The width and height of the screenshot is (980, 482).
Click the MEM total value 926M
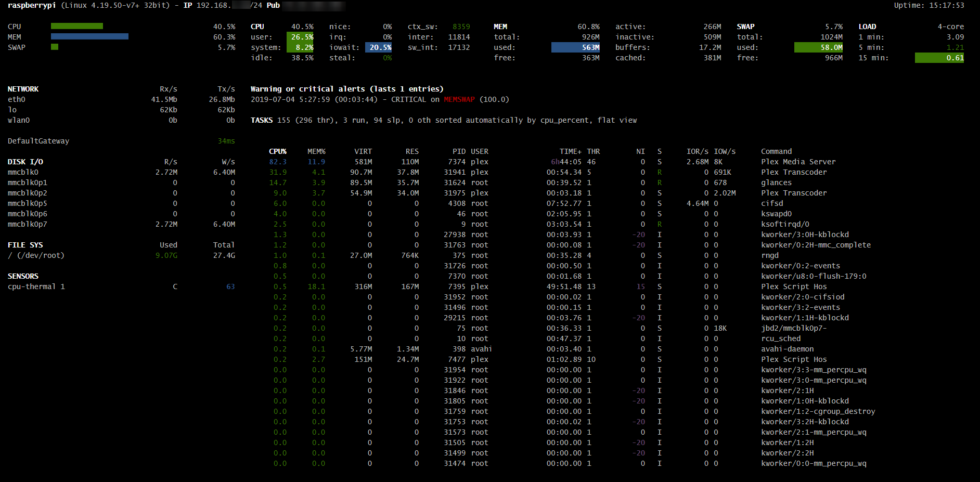[591, 37]
